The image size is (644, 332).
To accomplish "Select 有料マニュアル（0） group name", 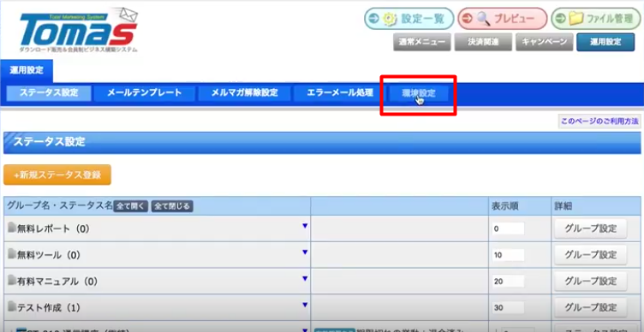I will [x=57, y=282].
